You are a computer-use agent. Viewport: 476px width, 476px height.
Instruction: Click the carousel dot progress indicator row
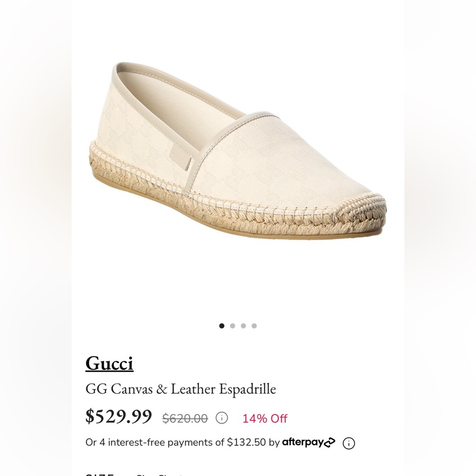238,326
